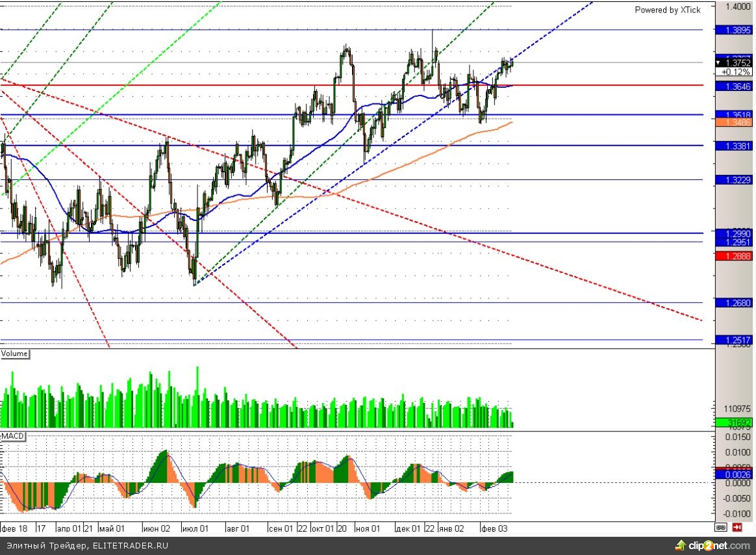Screen dimensions: 756x555
Task: Click the -0.0100 MACD axis value
Action: [x=737, y=513]
